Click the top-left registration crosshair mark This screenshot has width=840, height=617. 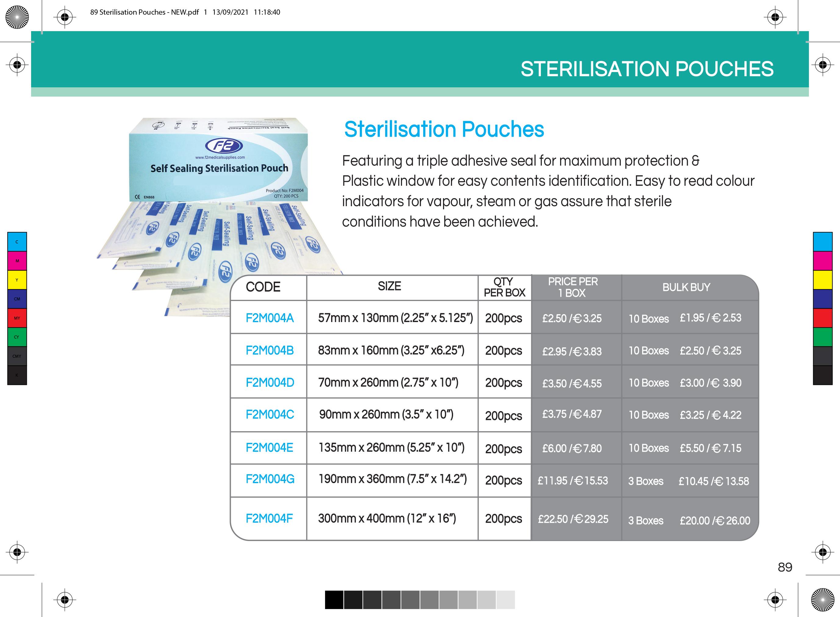click(x=65, y=17)
